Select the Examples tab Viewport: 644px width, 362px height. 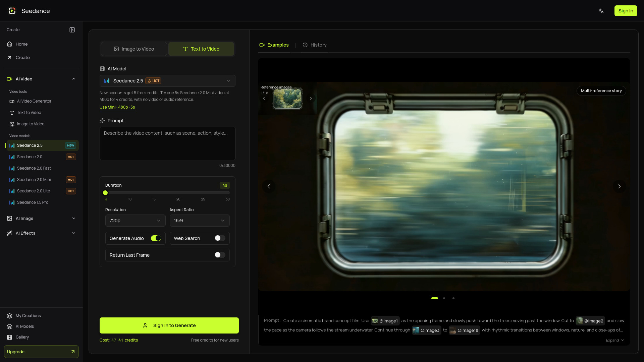[x=274, y=45]
